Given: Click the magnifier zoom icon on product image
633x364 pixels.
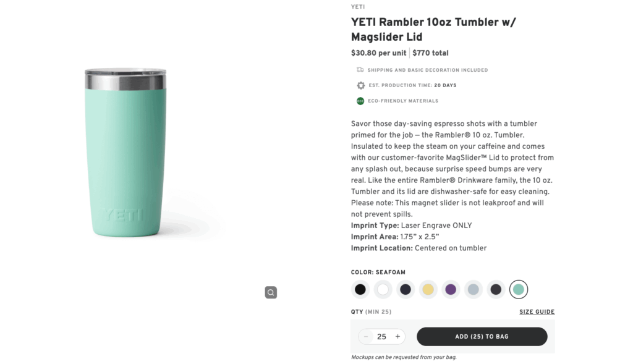Looking at the screenshot, I should point(271,292).
